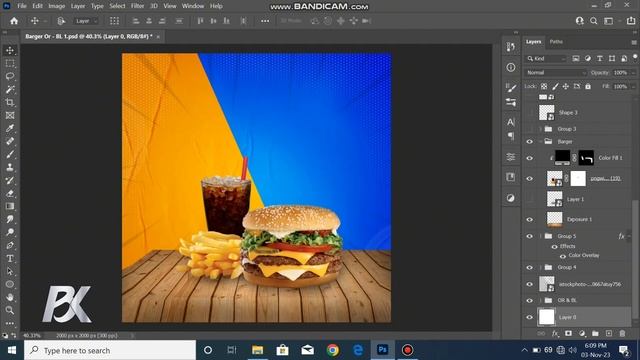Click Windows search box

tap(110, 350)
